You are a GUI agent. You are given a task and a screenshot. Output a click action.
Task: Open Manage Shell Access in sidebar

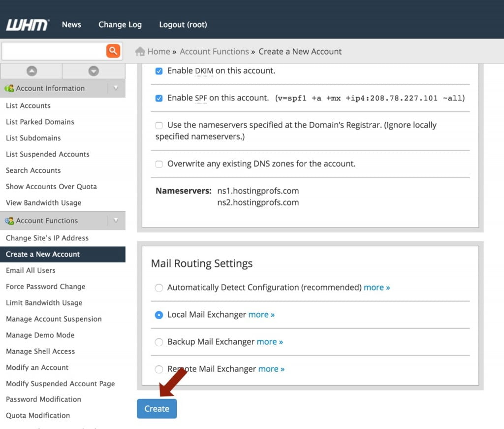point(40,352)
